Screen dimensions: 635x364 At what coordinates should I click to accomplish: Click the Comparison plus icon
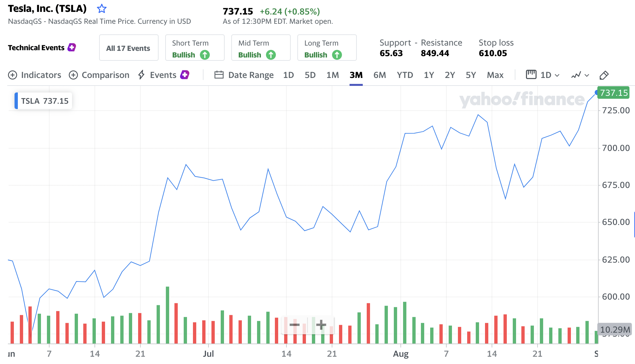pos(73,75)
